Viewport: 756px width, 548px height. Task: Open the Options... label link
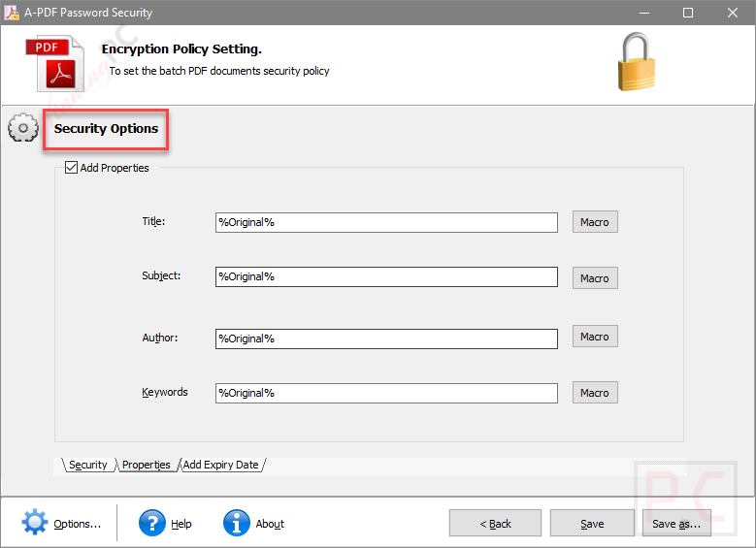click(77, 524)
